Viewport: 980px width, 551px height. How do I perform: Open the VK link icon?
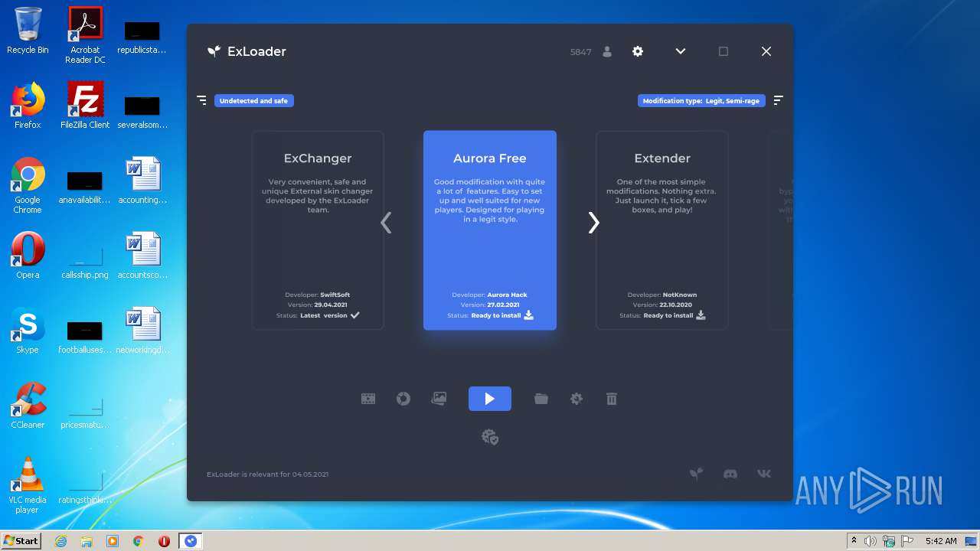click(x=764, y=474)
